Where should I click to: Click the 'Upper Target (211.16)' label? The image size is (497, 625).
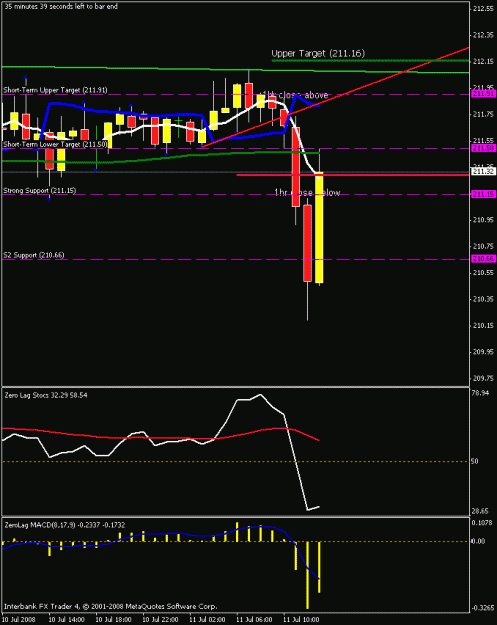(x=318, y=53)
